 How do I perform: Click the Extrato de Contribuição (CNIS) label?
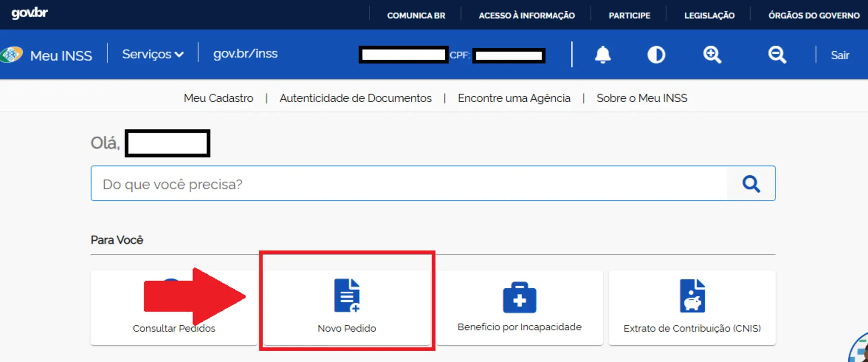692,329
